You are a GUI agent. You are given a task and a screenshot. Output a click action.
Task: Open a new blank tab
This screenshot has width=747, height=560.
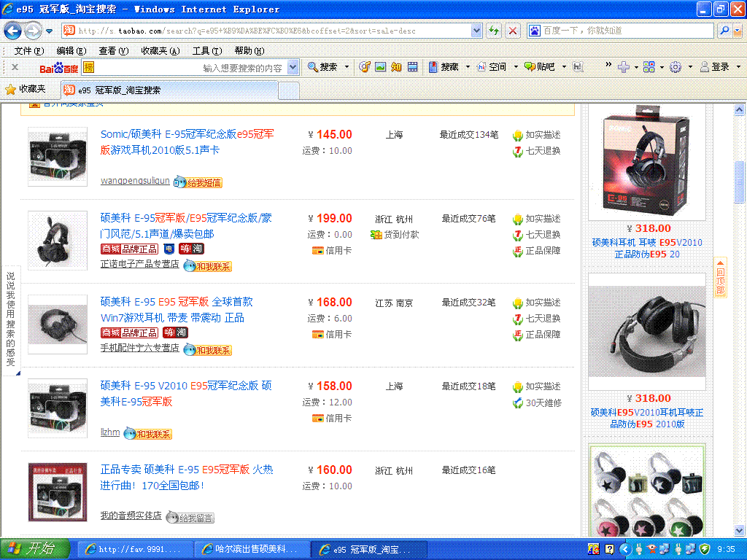[289, 90]
